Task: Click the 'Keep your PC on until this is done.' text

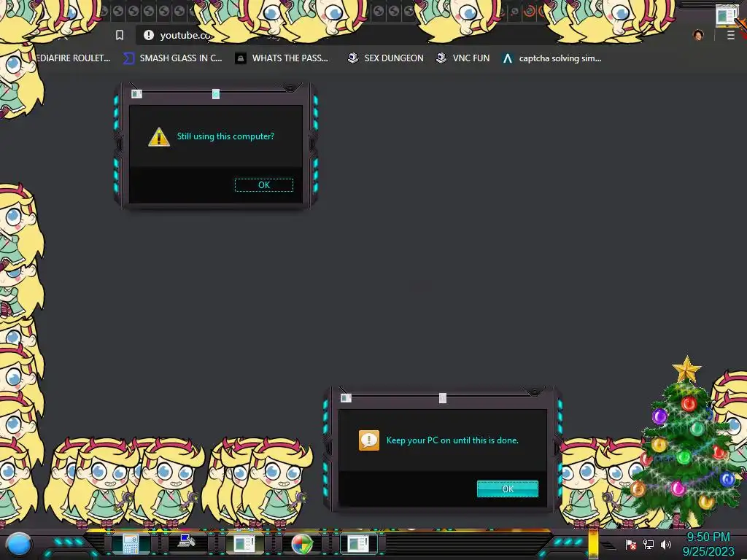Action: [x=452, y=440]
